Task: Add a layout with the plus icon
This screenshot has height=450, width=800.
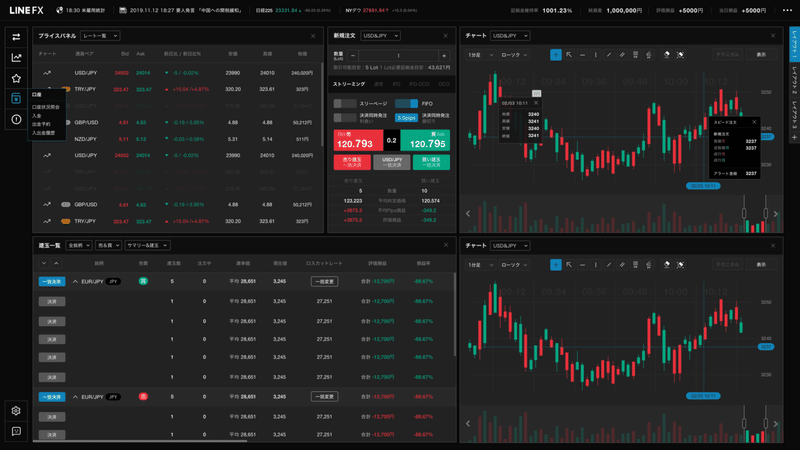Action: 794,138
